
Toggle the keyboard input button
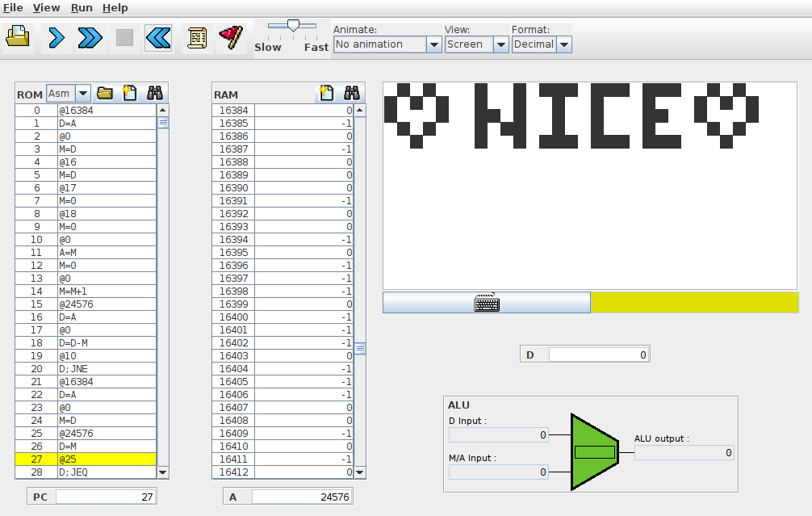coord(487,303)
